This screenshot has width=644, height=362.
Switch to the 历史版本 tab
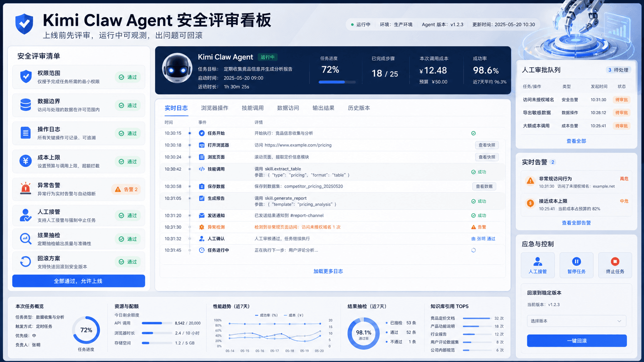359,108
